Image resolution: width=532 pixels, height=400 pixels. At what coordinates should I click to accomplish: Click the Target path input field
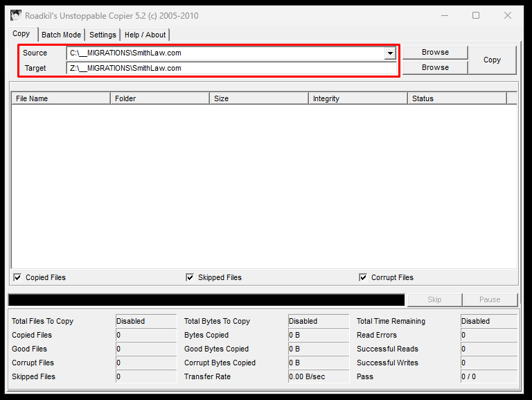pos(231,68)
